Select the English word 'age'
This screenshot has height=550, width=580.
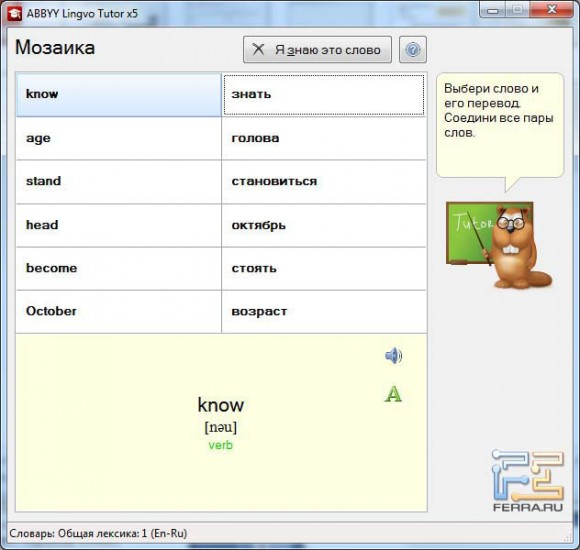[119, 139]
